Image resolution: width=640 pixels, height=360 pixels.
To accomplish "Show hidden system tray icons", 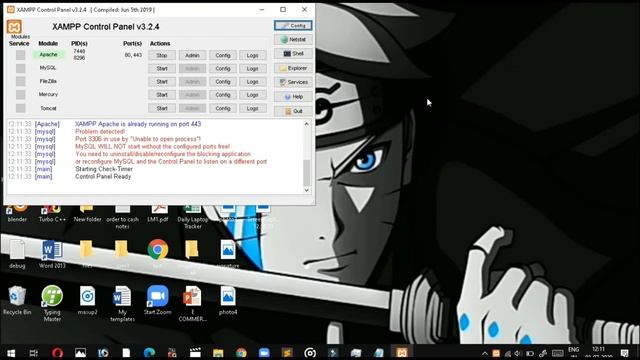I will (484, 353).
